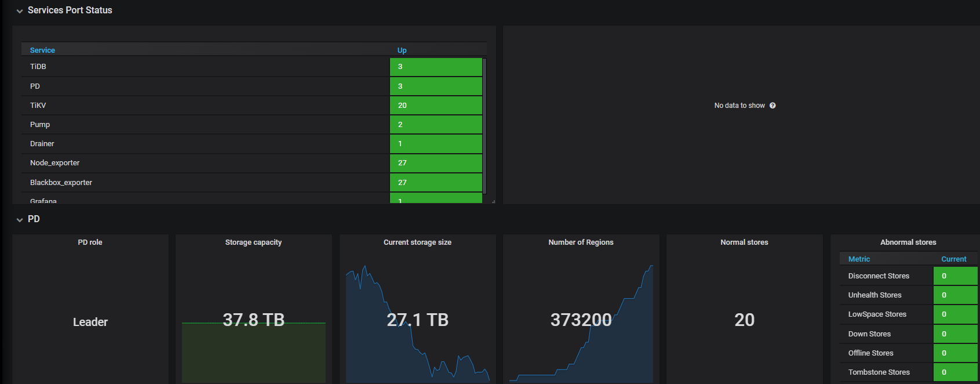This screenshot has height=384, width=980.
Task: Sort Abnormal stores by Metric header
Action: pos(859,259)
